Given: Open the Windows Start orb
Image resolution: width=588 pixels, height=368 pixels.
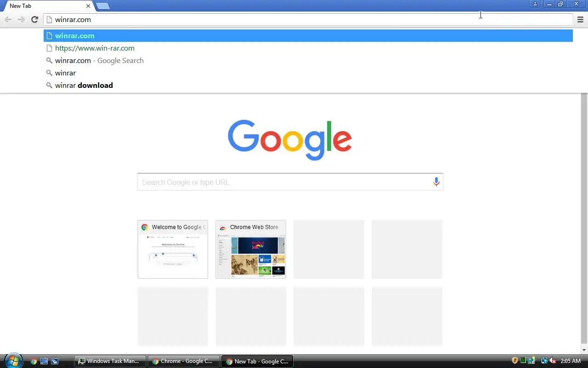Looking at the screenshot, I should tap(12, 361).
